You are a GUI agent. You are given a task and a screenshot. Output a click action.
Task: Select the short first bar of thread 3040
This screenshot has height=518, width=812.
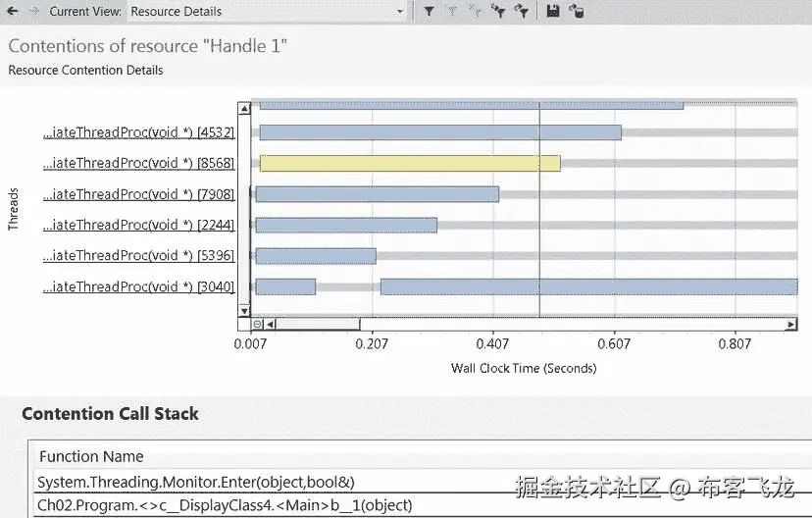click(285, 287)
